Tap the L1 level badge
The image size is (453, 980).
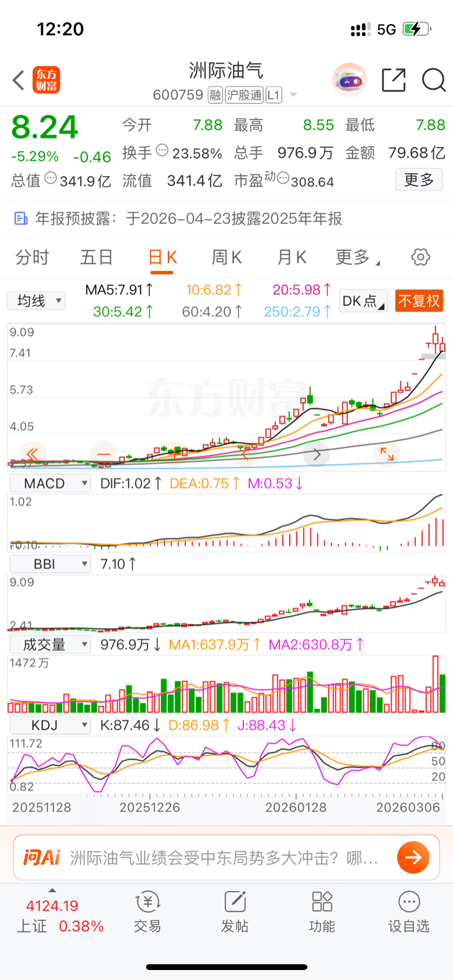coord(274,95)
